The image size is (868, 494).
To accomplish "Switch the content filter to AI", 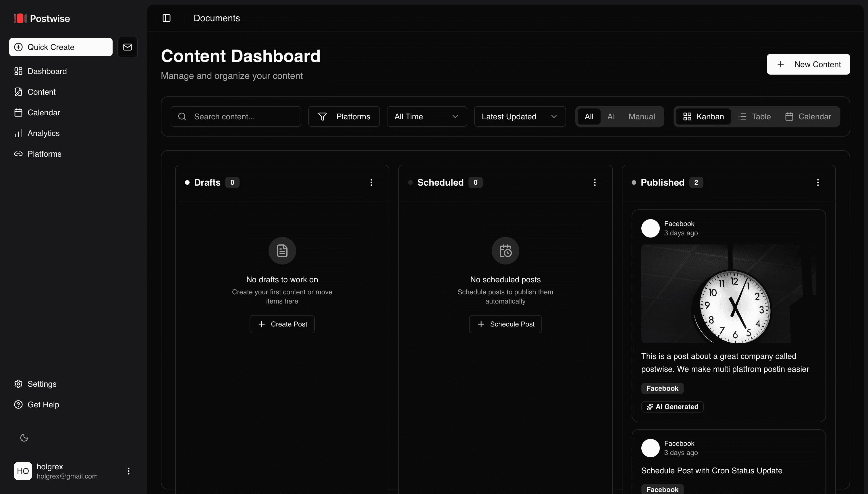I will [611, 116].
